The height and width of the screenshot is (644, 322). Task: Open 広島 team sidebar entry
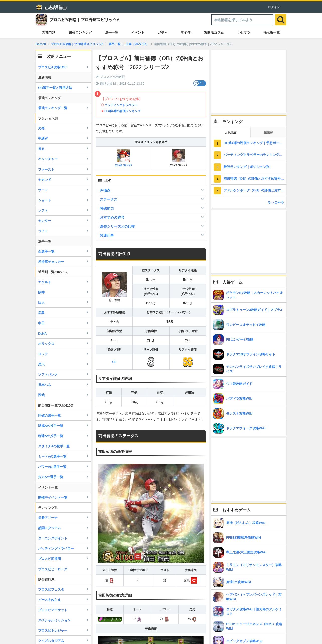pyautogui.click(x=63, y=313)
